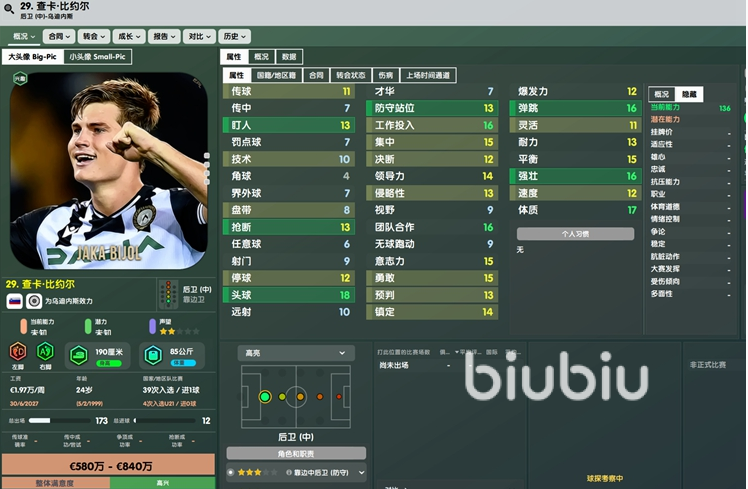Click the right foot rating icon
This screenshot has width=748, height=489.
click(45, 352)
